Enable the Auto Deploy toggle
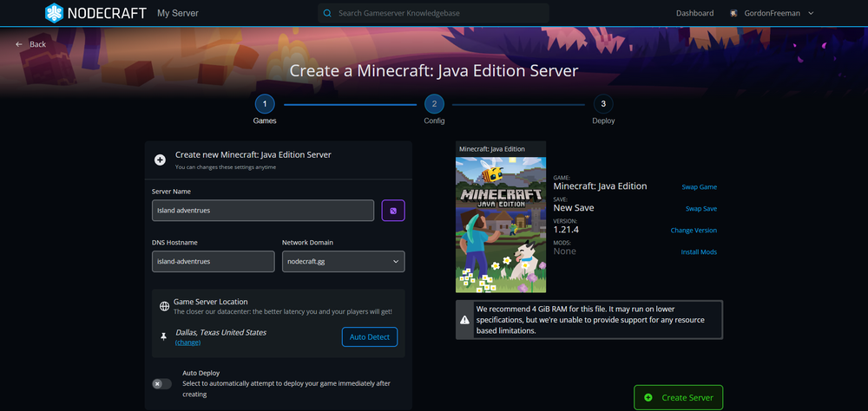Image resolution: width=868 pixels, height=411 pixels. pos(161,383)
